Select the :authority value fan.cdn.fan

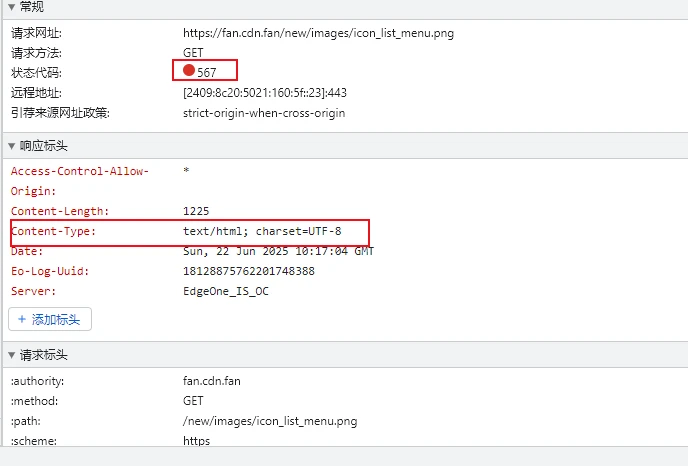[x=212, y=381]
